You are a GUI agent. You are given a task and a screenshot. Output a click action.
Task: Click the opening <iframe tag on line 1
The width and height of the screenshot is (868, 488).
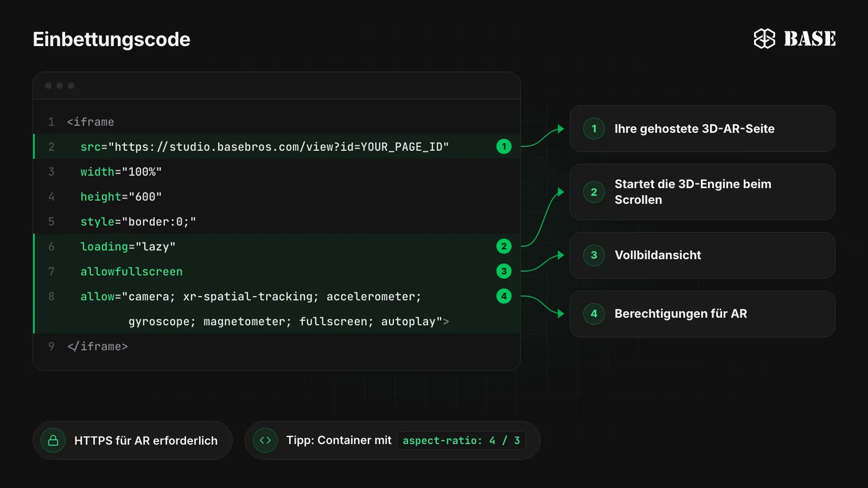pyautogui.click(x=91, y=122)
